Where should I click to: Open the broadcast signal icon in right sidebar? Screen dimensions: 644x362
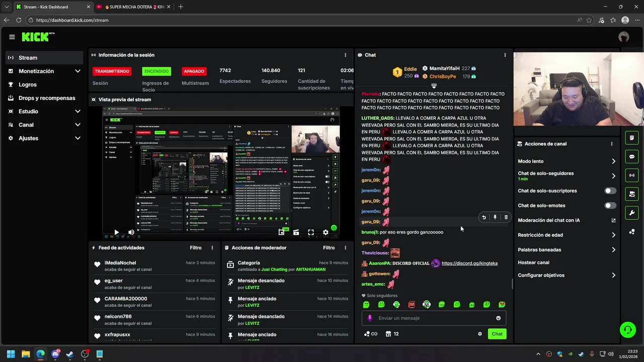click(x=632, y=175)
